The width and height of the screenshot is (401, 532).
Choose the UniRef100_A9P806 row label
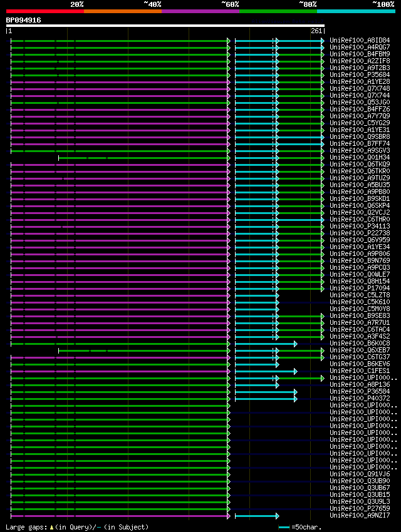click(360, 253)
